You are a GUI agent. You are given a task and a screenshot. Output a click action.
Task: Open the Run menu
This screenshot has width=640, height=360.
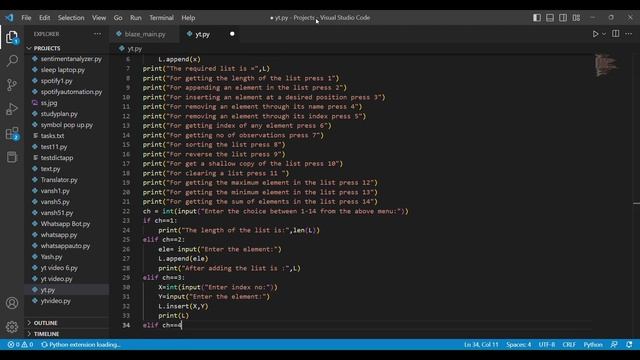(136, 18)
